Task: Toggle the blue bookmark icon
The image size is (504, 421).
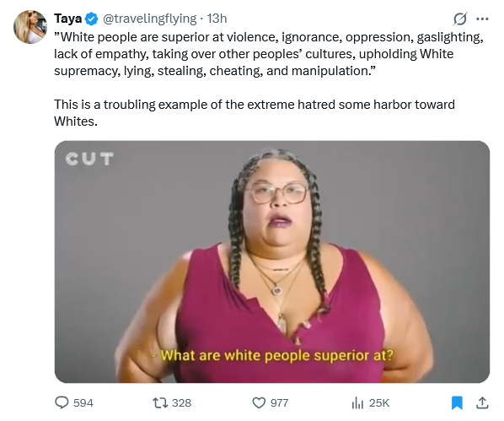Action: [x=457, y=402]
